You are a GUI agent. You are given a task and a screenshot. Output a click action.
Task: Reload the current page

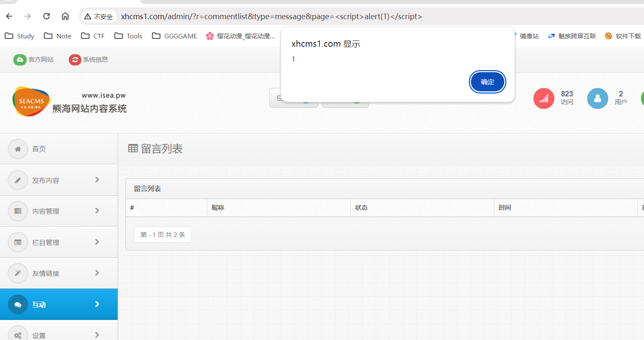46,16
